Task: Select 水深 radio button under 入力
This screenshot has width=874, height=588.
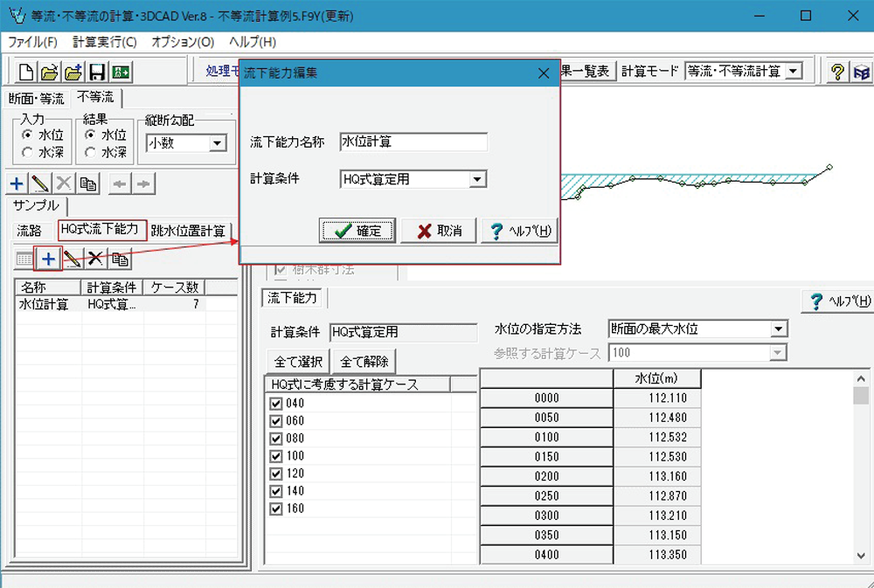Action: click(x=27, y=152)
